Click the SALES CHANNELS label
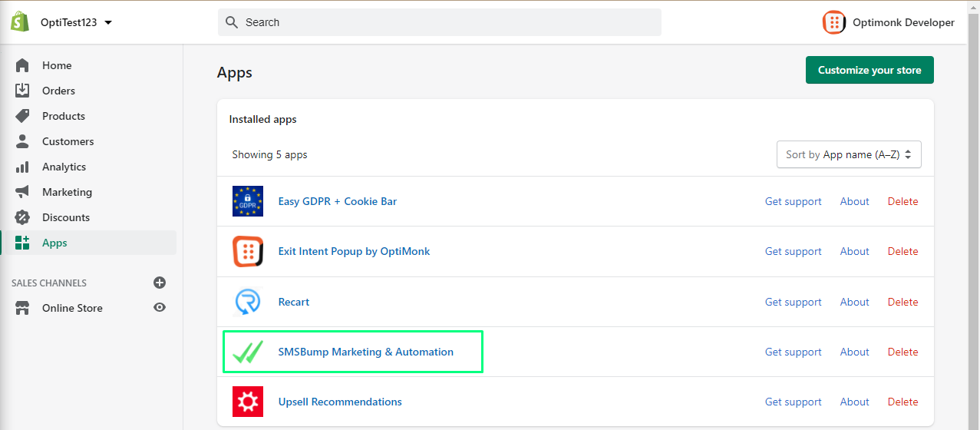Viewport: 980px width, 430px height. [49, 283]
